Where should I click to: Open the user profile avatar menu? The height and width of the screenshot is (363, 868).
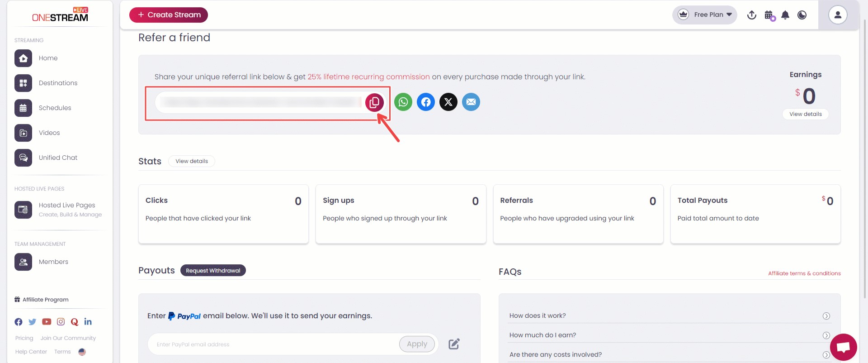[x=837, y=15]
